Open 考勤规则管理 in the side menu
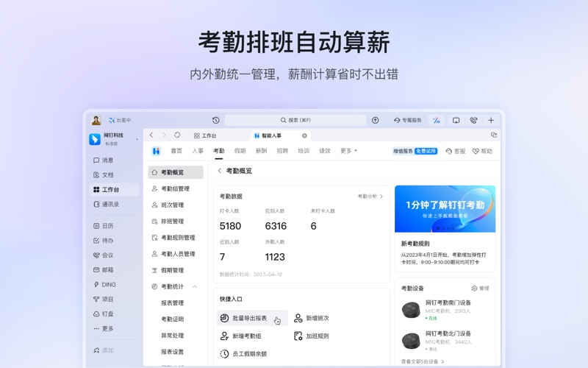 coord(176,238)
